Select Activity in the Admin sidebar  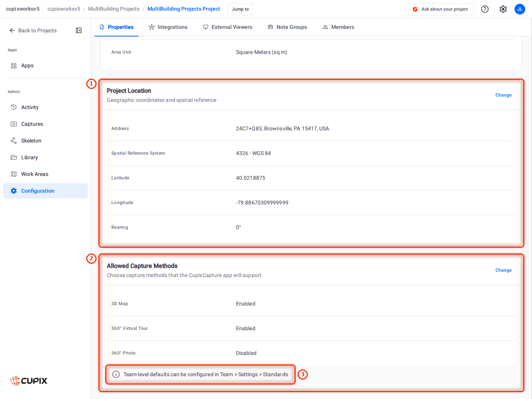[45, 107]
